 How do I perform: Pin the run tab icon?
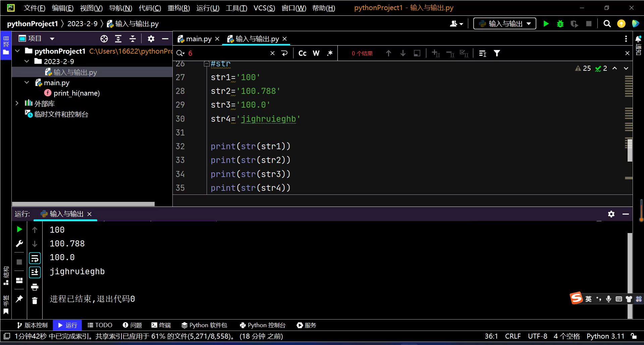tap(19, 298)
